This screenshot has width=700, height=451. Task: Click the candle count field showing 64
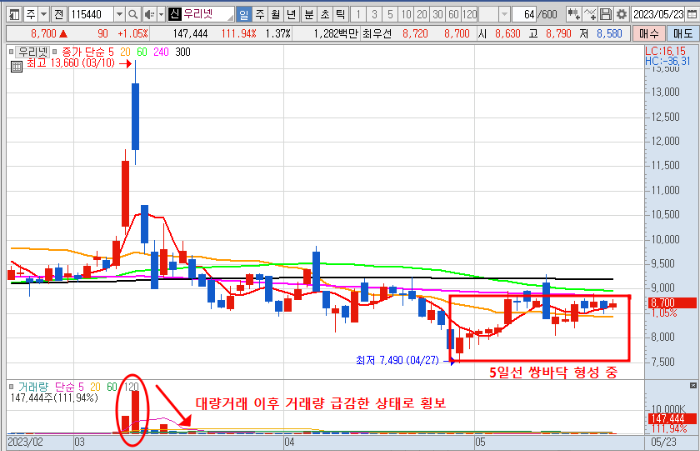(524, 15)
